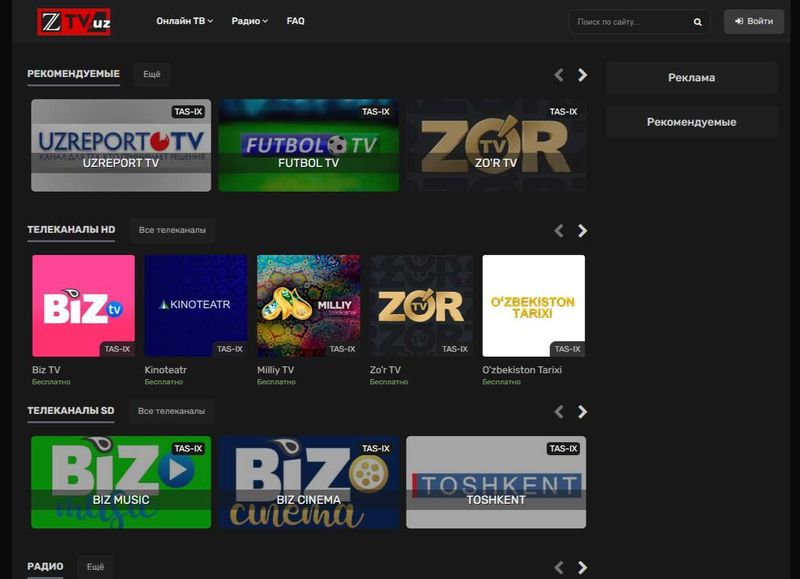800x579 pixels.
Task: Click TAS-IX badge on UZREPORT TV card
Action: (x=188, y=112)
